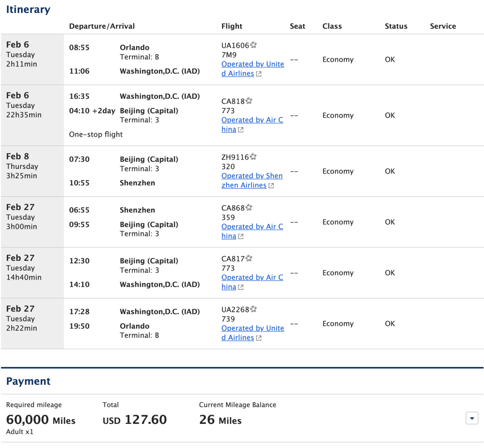Screen dimensions: 484x448
Task: Click aircraft type 7M9
Action: click(x=229, y=55)
